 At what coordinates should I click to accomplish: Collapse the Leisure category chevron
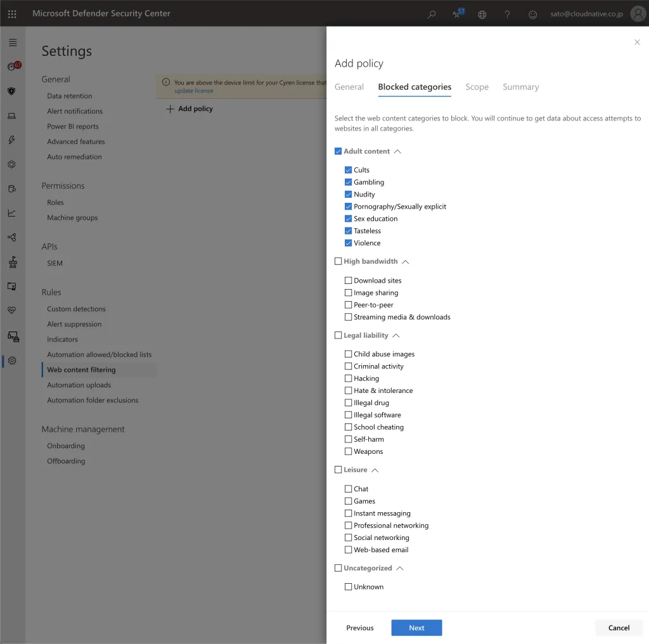point(375,470)
